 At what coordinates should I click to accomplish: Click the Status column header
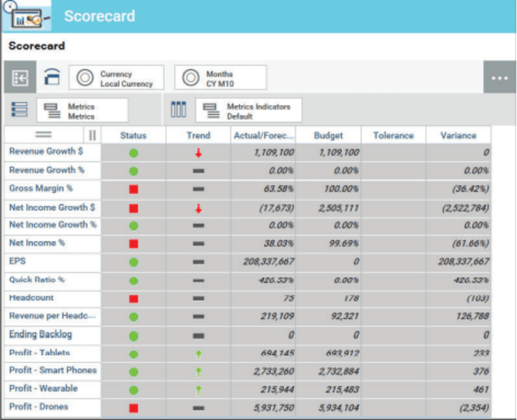point(133,135)
